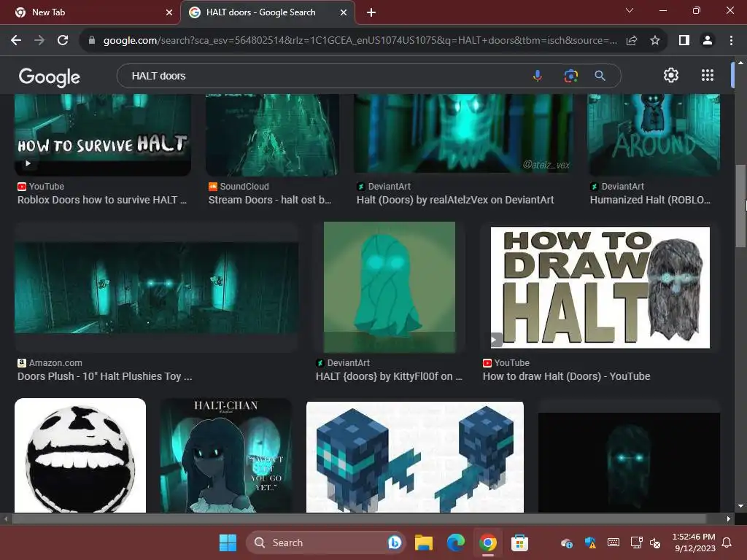
Task: Click the muted volume tray icon
Action: pos(656,542)
